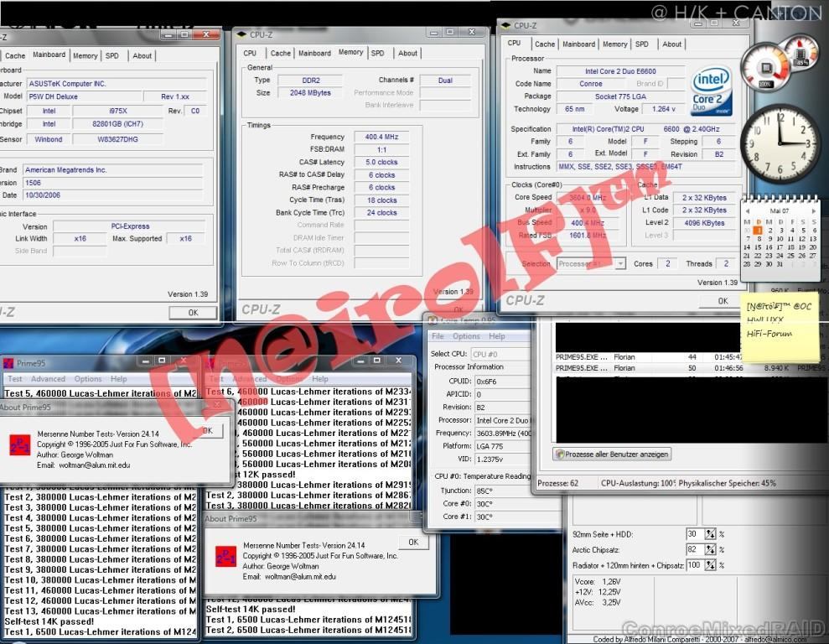The image size is (829, 644).
Task: Click the 2048 MBytes memory size value
Action: point(310,92)
